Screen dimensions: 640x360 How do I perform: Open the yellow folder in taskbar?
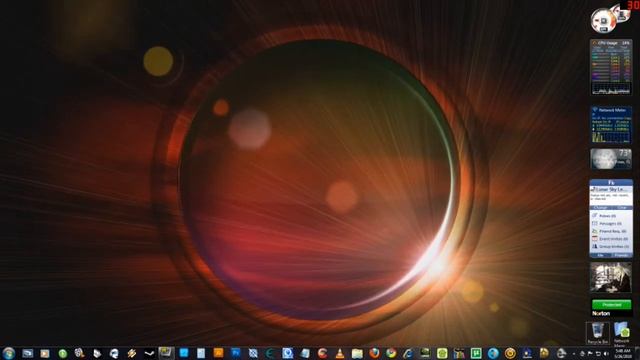pyautogui.click(x=357, y=353)
